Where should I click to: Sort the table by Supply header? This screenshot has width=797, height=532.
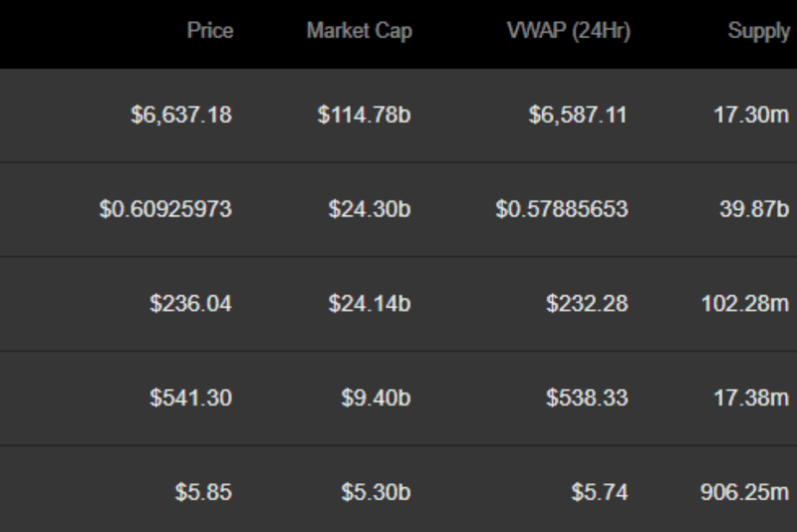pos(758,31)
